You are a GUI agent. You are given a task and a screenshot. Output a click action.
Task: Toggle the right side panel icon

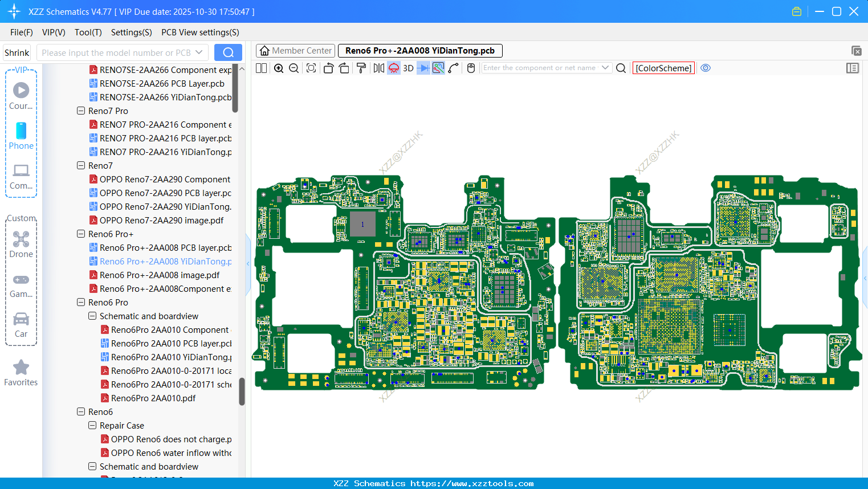853,68
